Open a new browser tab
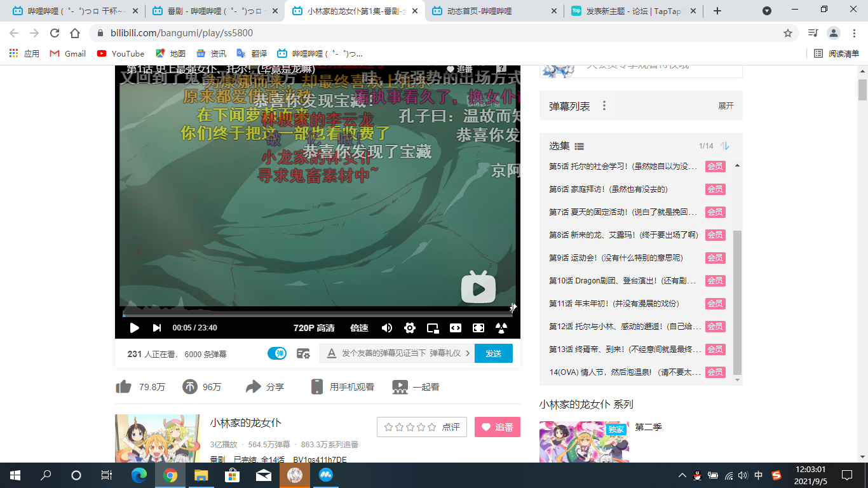868x488 pixels. (x=717, y=11)
